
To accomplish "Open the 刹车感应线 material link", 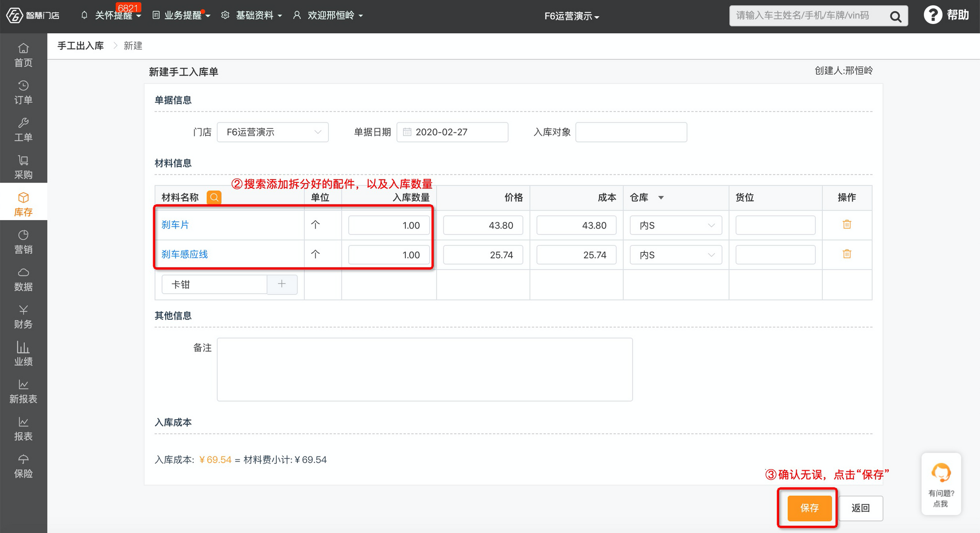I will pyautogui.click(x=185, y=254).
